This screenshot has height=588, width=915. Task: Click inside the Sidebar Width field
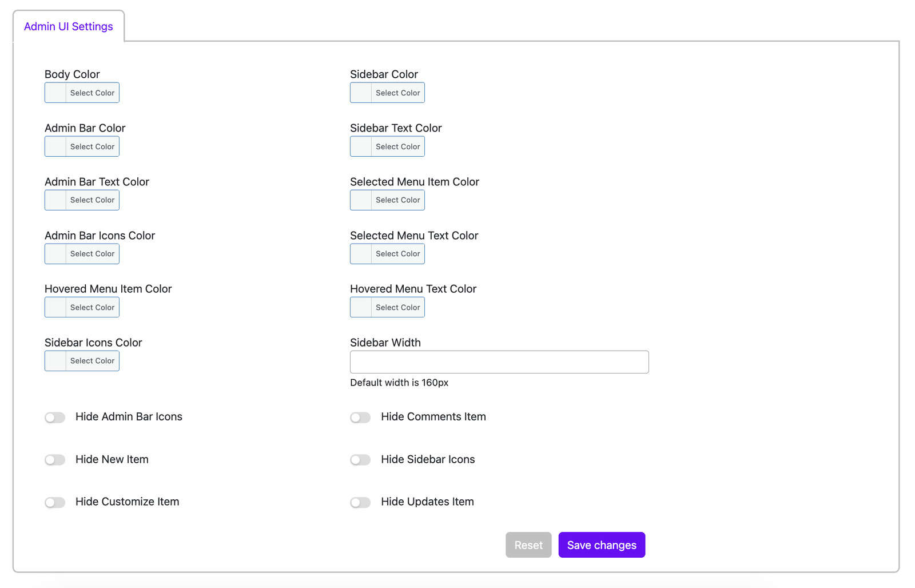[x=499, y=361]
